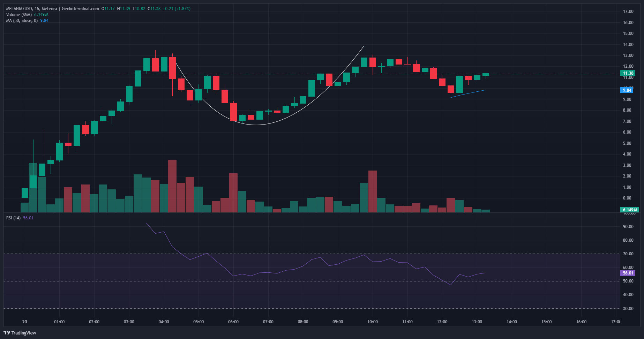Viewport: 644px width, 339px height.
Task: Click the MA value tag 9.84
Action: tap(627, 90)
